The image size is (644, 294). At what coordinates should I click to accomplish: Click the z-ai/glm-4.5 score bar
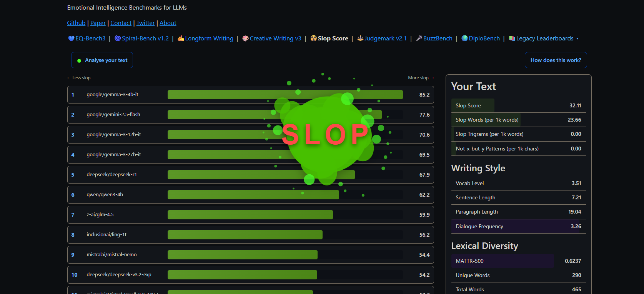pyautogui.click(x=250, y=215)
